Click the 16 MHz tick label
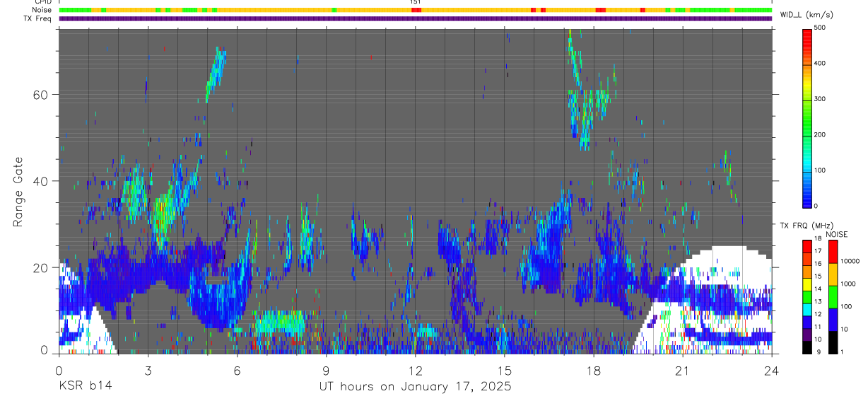This screenshot has height=401, width=868. coord(817,264)
